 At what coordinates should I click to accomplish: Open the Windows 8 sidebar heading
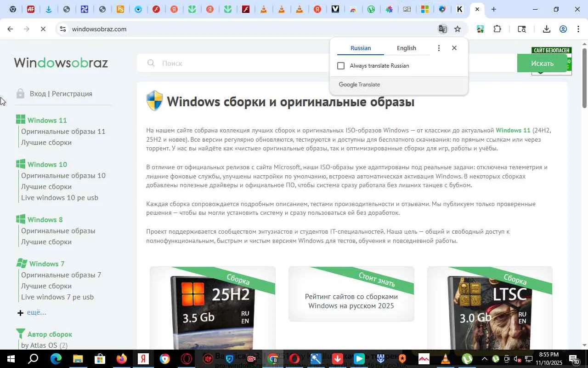(x=45, y=219)
